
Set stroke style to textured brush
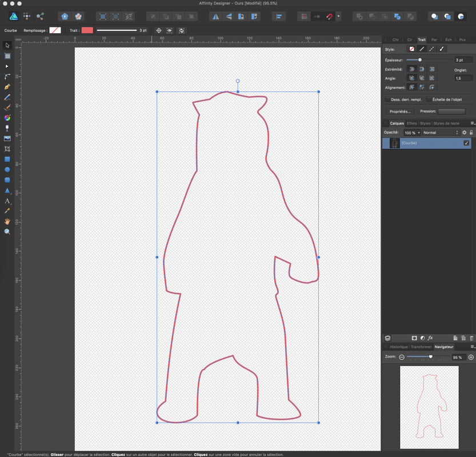coord(441,49)
